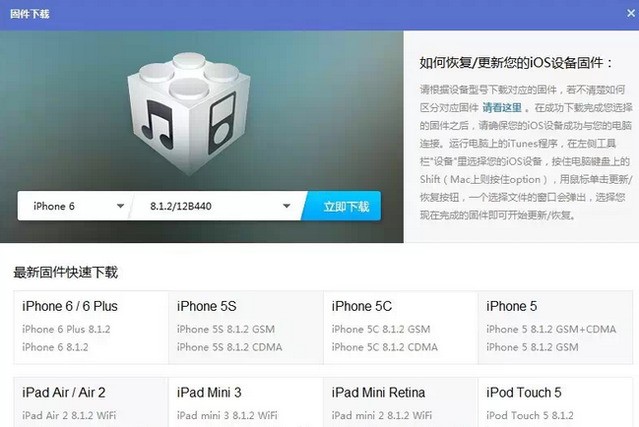This screenshot has width=639, height=427.
Task: Download iPhone 5 8.1.2 GSM+CDMA firmware
Action: coord(551,329)
